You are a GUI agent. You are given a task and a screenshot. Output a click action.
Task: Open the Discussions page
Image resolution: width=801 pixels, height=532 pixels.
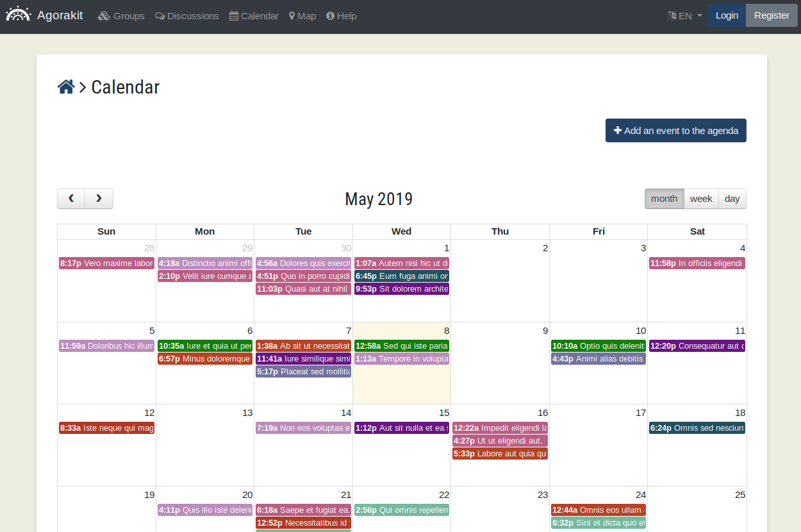(186, 16)
